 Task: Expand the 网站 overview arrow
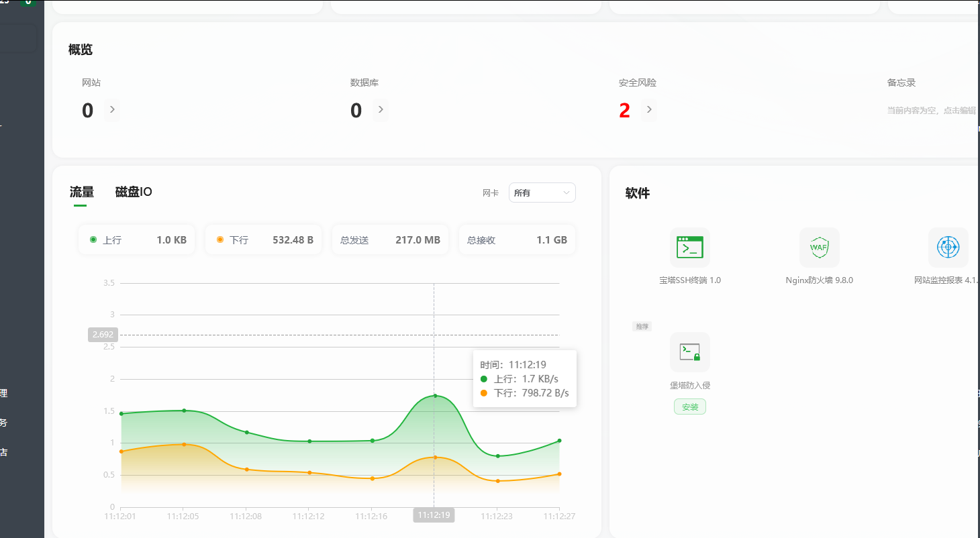click(x=112, y=110)
